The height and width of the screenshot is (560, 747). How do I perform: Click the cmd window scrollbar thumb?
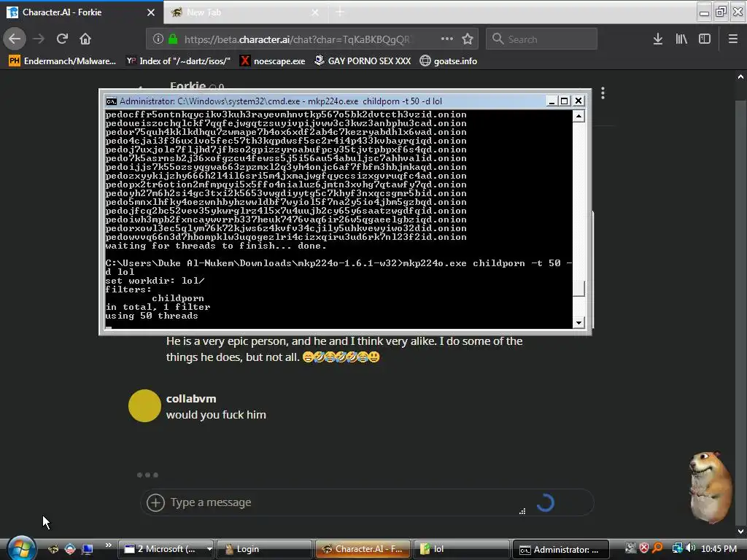(x=578, y=289)
